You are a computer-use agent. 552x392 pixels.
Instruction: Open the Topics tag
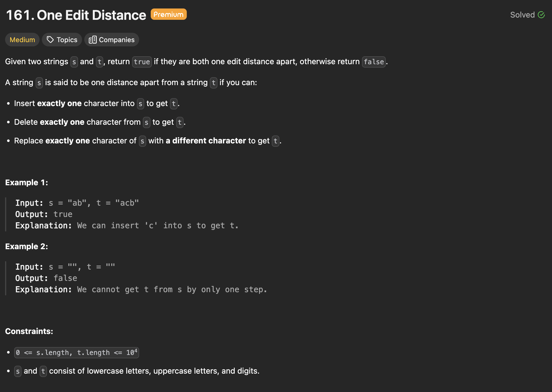click(x=62, y=40)
